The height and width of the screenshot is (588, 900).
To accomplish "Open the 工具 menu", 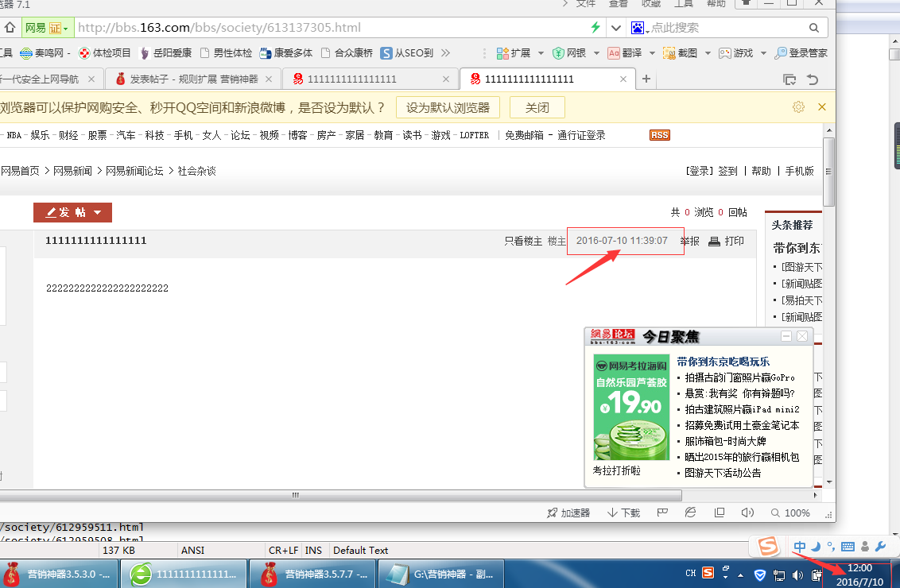I will [684, 4].
